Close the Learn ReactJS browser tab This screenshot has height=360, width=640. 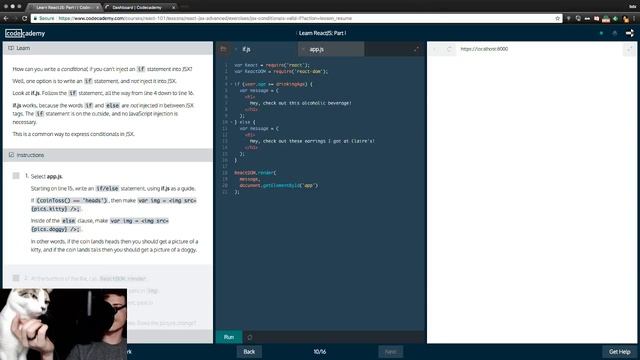click(x=98, y=7)
